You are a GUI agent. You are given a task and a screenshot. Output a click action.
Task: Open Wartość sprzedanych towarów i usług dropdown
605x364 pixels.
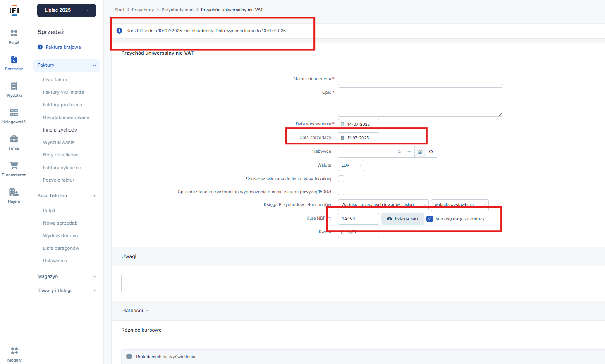pos(383,205)
